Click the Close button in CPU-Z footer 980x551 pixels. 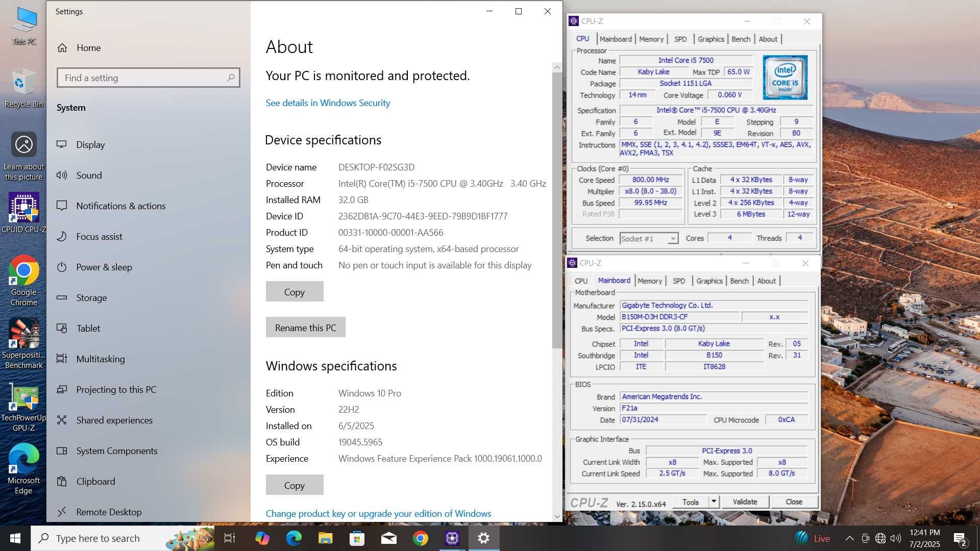pyautogui.click(x=794, y=502)
